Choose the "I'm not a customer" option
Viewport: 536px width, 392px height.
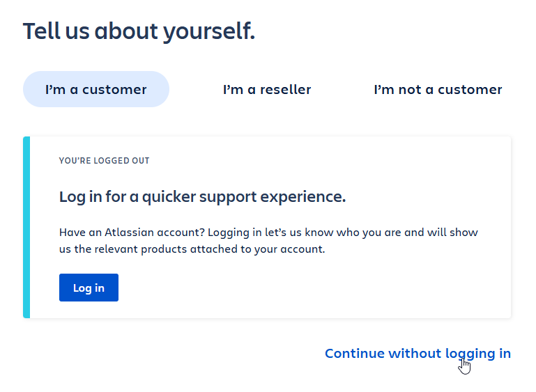coord(438,89)
